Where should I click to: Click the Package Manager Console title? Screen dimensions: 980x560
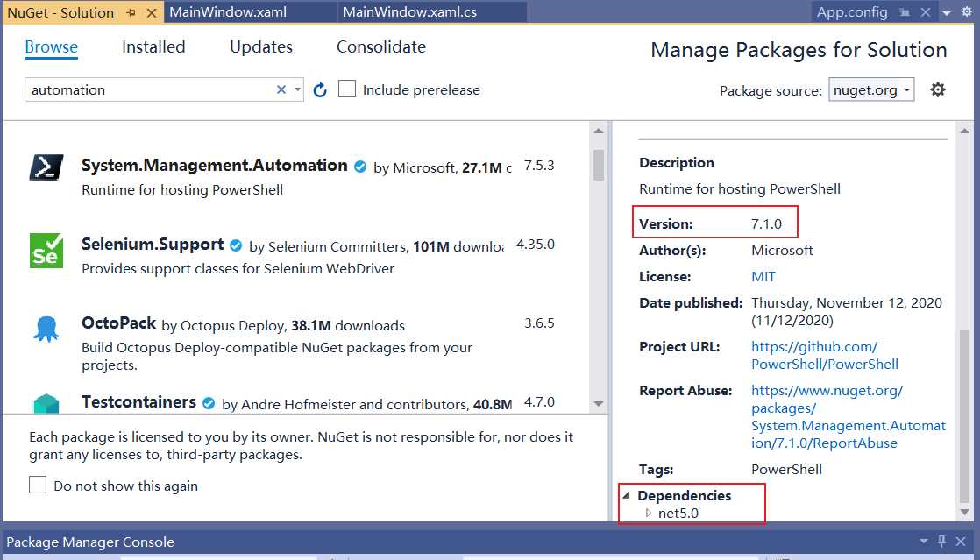pos(90,542)
